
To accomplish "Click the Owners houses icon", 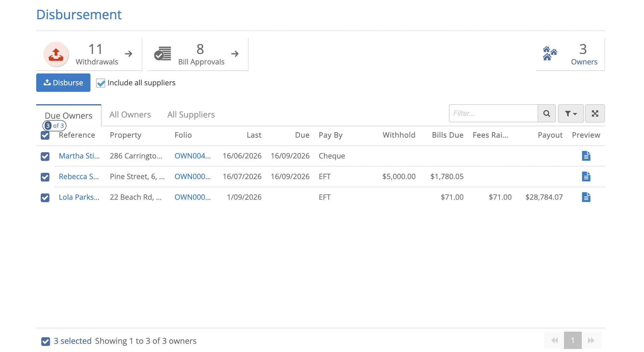I will click(x=550, y=54).
